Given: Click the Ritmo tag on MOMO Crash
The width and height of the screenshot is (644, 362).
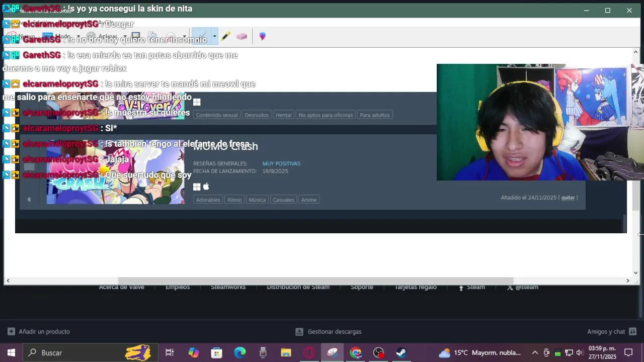Looking at the screenshot, I should 234,200.
